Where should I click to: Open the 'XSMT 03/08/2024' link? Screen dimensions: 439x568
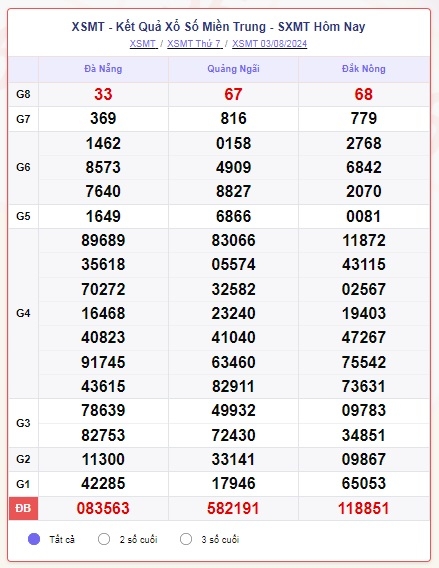[x=269, y=44]
